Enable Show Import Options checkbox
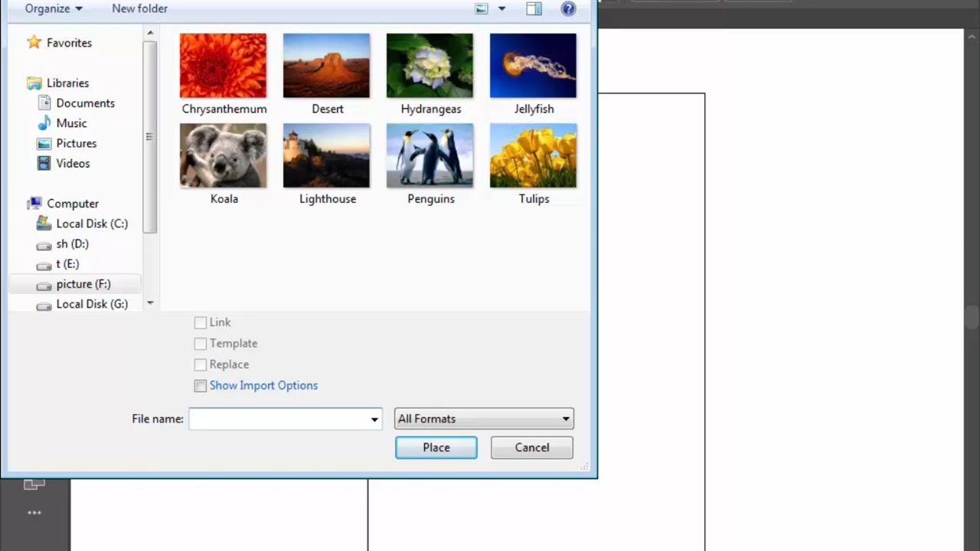This screenshot has width=980, height=551. pyautogui.click(x=201, y=386)
